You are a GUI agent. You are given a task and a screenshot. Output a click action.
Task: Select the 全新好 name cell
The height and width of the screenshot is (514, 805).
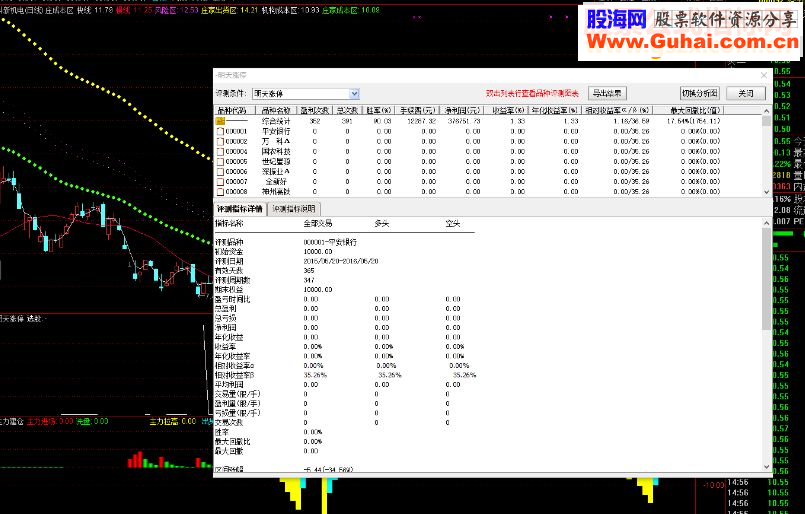coord(276,181)
